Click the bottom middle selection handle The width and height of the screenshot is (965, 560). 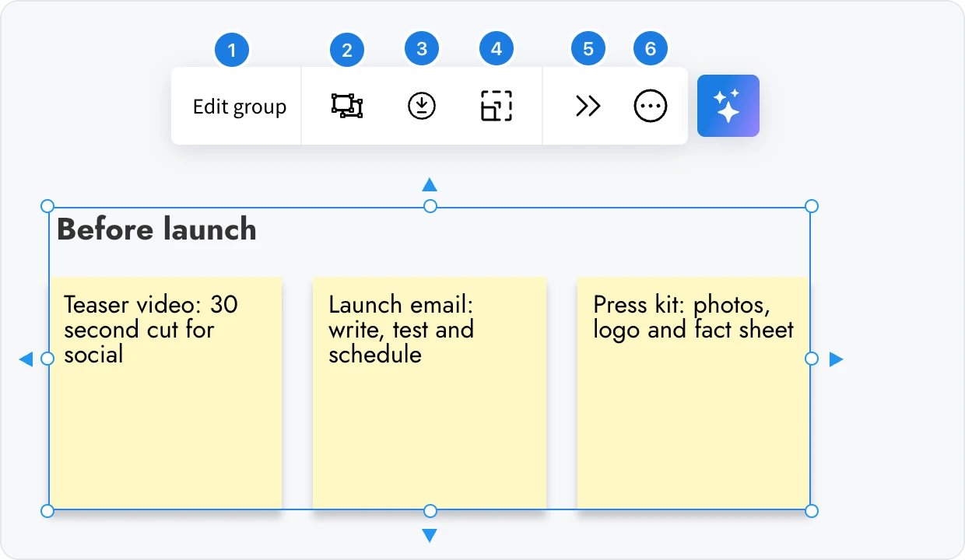point(430,511)
